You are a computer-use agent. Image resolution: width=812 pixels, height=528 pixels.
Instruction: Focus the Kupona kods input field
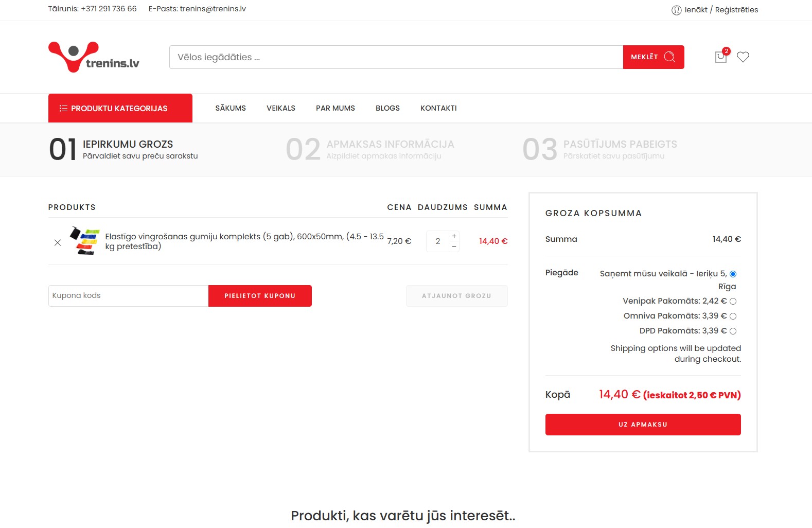pos(128,296)
